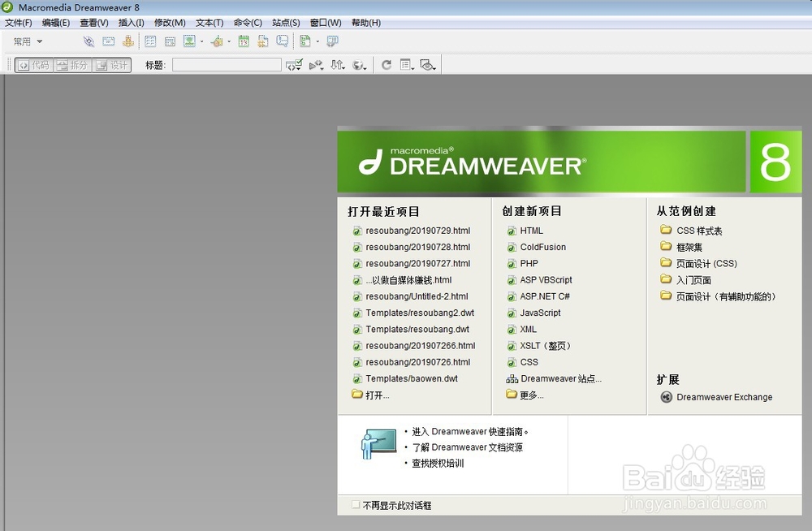Create a new ColdFusion document
Viewport: 812px width, 531px height.
542,248
